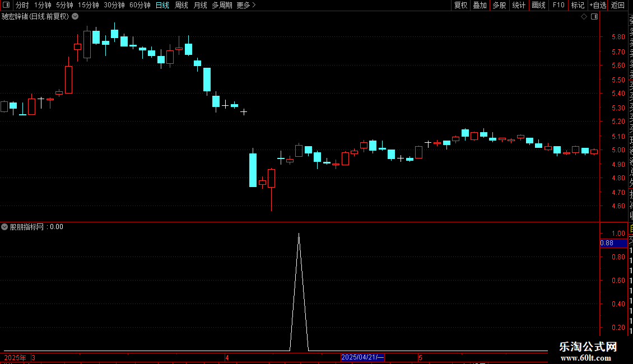Select the 1分钟 period

click(43, 5)
